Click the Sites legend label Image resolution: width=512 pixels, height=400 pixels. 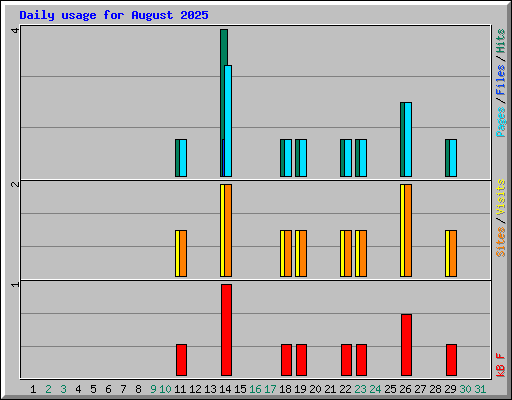click(501, 242)
